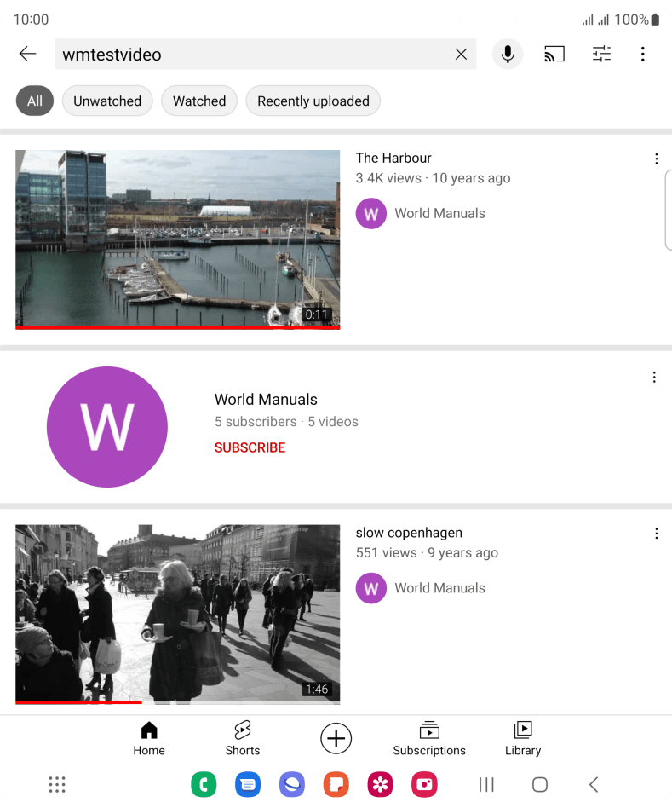Image resolution: width=672 pixels, height=808 pixels.
Task: Open more options for The Harbour video
Action: [x=656, y=159]
